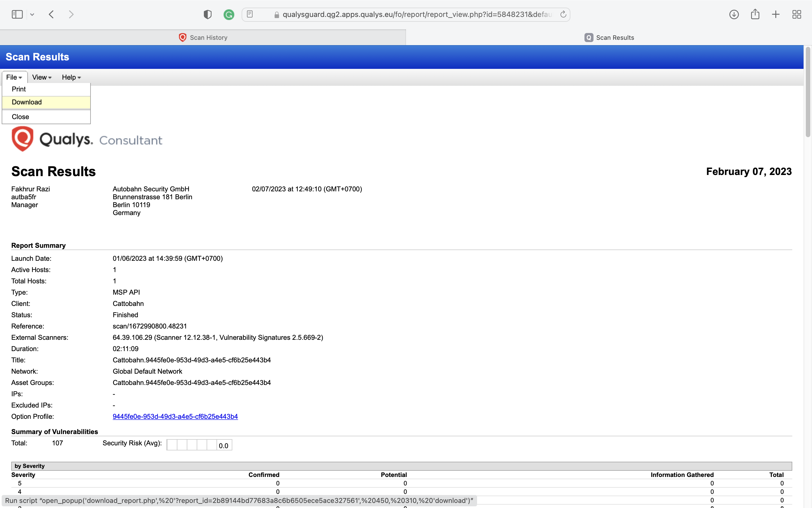Open the Option Profile 9445fe0e link

175,417
